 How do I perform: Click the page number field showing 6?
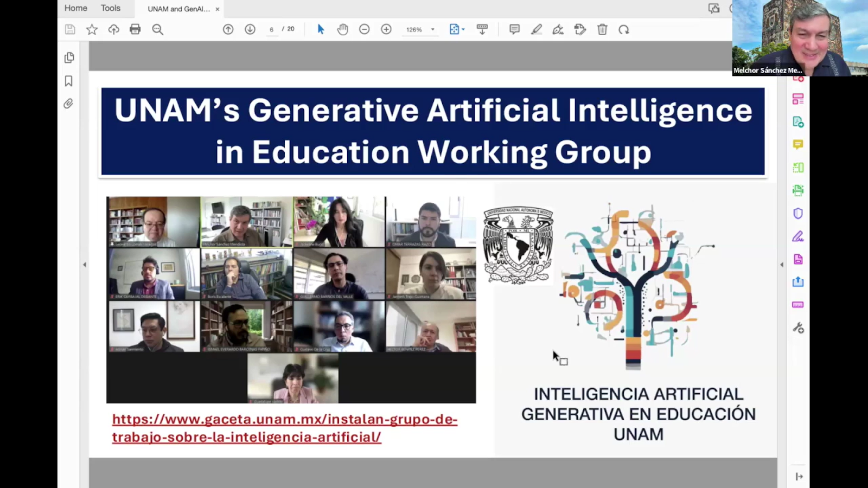tap(271, 29)
